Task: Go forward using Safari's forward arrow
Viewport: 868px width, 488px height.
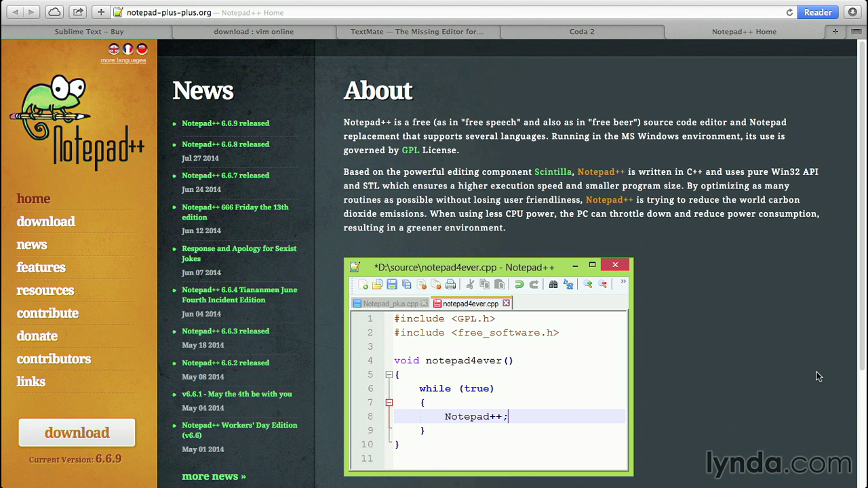Action: click(x=31, y=12)
